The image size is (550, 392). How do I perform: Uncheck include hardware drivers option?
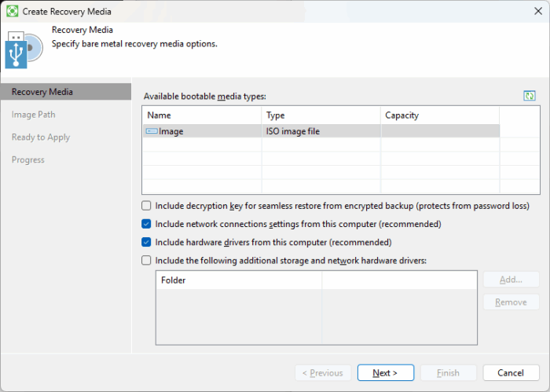(146, 242)
